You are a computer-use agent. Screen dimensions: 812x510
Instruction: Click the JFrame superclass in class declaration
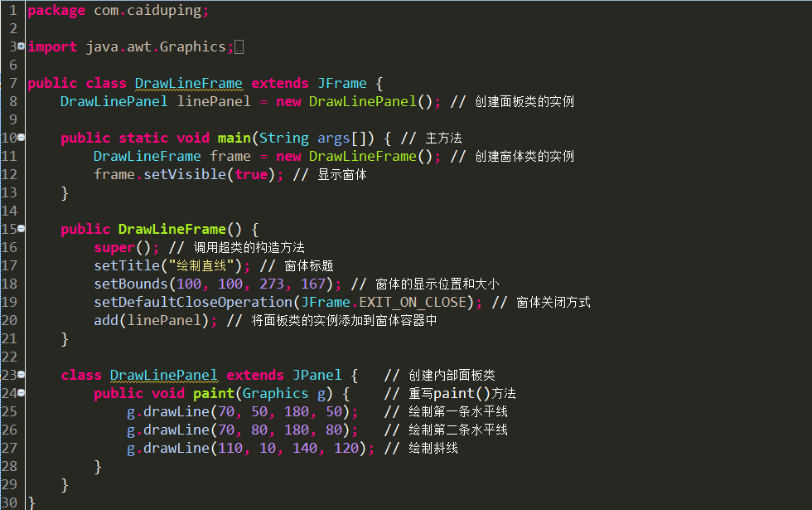(342, 84)
